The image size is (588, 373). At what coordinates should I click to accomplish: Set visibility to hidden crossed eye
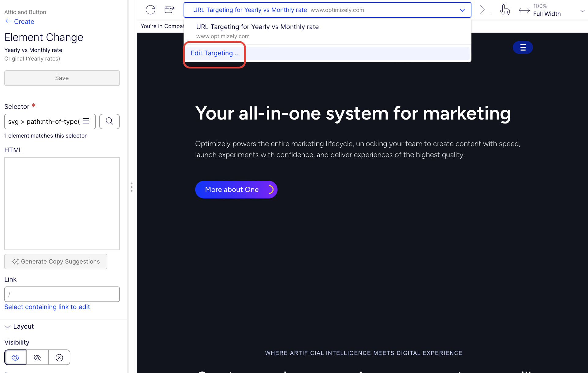[x=37, y=357]
